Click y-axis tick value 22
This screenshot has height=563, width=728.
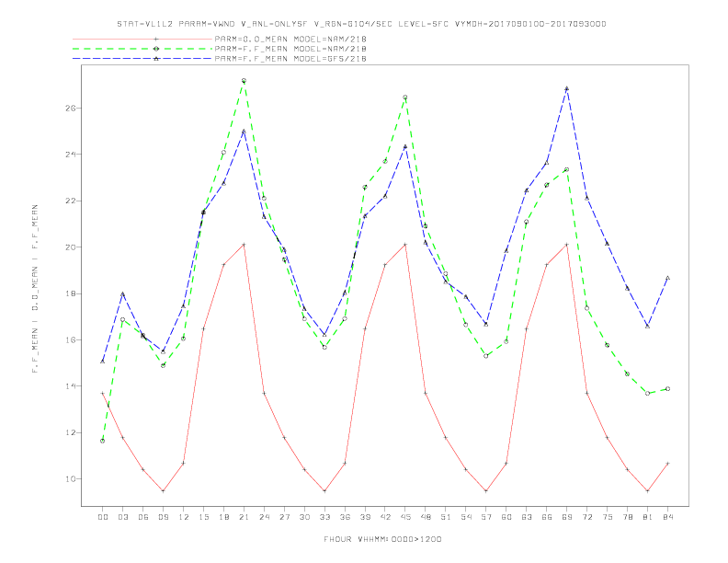point(70,201)
